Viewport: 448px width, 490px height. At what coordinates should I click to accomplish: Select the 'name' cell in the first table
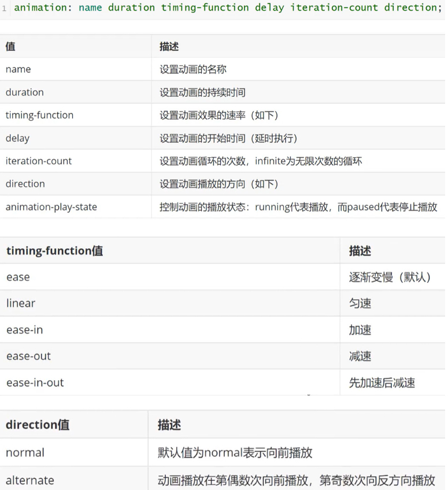[x=18, y=69]
